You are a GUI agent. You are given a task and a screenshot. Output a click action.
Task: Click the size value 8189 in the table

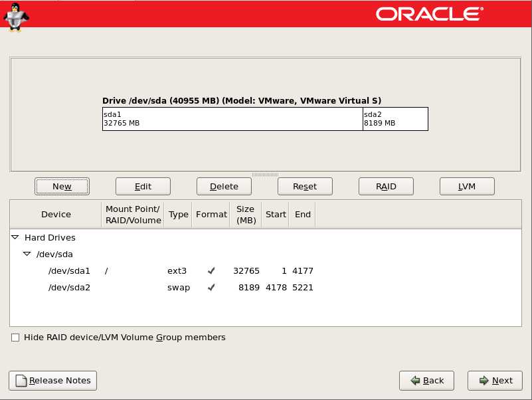pyautogui.click(x=248, y=288)
